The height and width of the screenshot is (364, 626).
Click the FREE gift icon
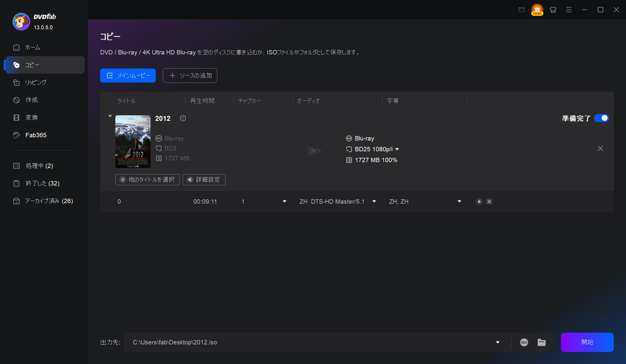pyautogui.click(x=537, y=10)
